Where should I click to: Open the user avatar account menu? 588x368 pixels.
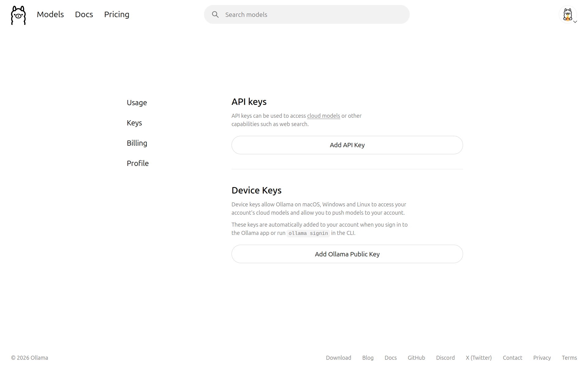(x=568, y=14)
